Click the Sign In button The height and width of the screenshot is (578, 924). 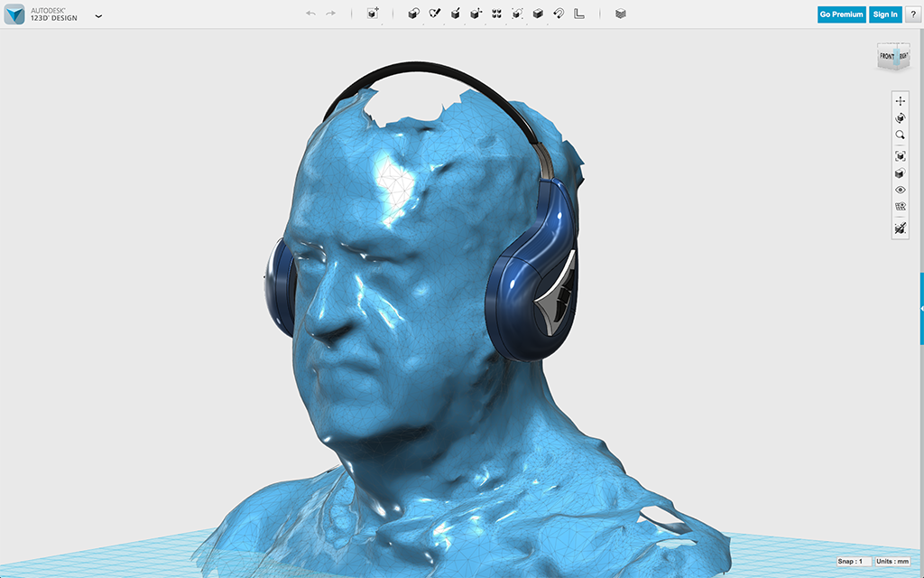click(x=885, y=14)
